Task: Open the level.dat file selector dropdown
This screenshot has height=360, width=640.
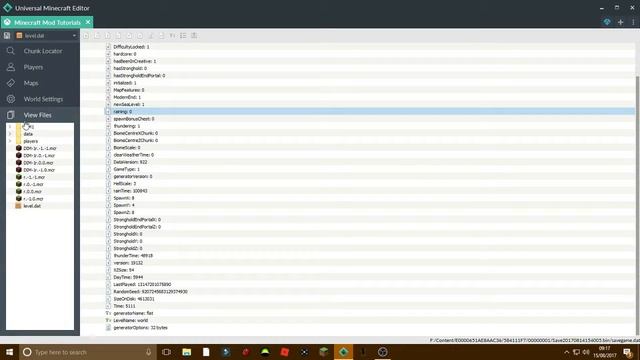Action: click(46, 36)
